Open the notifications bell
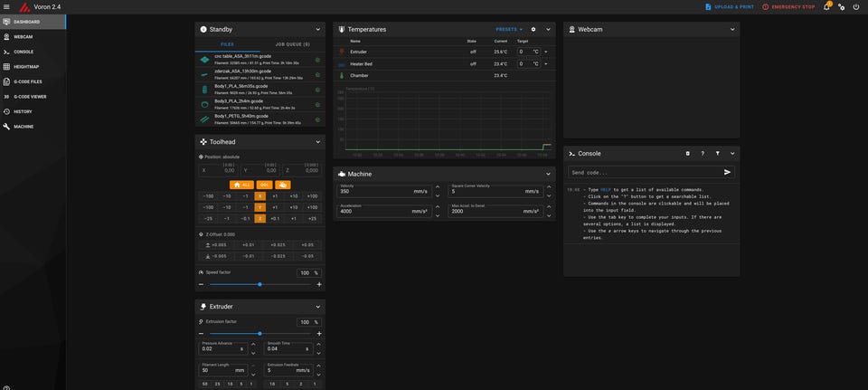This screenshot has height=390, width=868. pos(826,6)
